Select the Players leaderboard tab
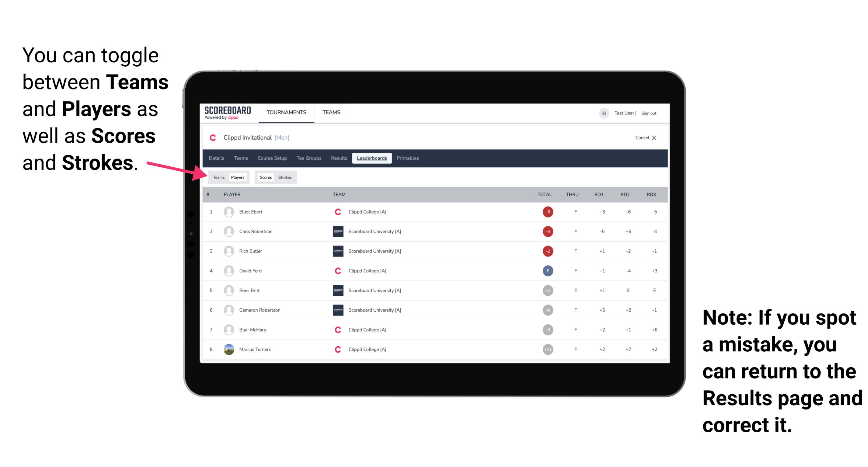 tap(237, 177)
